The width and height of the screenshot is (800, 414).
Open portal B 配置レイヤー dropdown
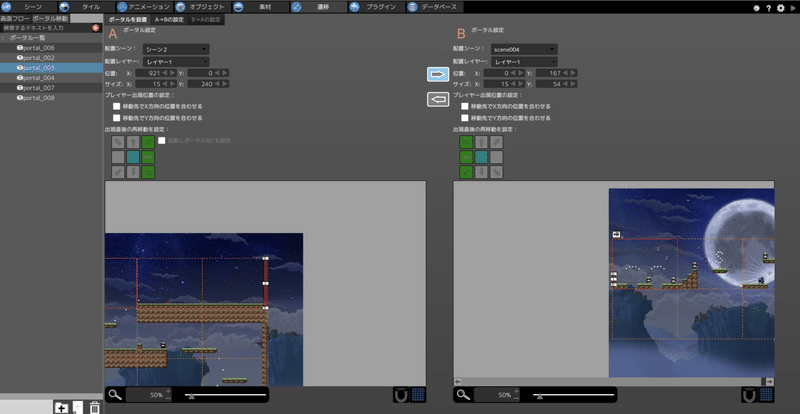[x=524, y=62]
